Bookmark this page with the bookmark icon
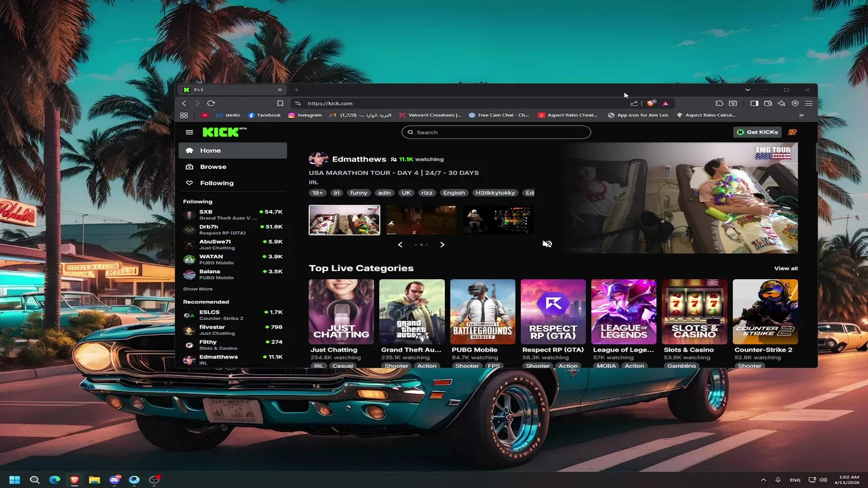This screenshot has width=868, height=488. coord(280,103)
